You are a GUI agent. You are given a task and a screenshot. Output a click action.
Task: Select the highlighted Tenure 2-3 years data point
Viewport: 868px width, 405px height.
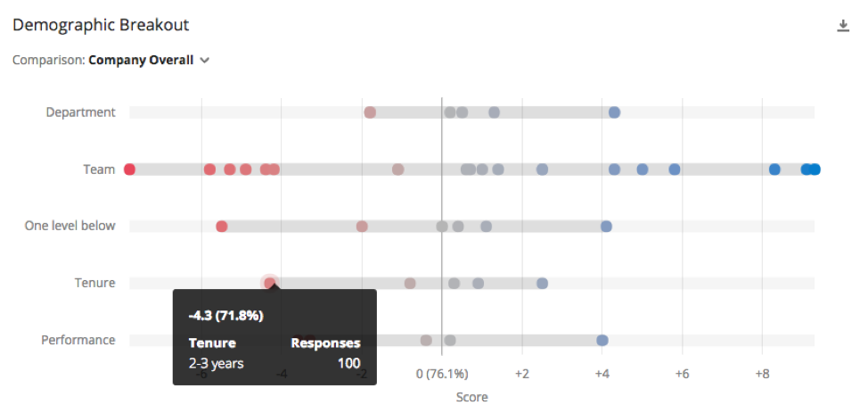pos(270,283)
